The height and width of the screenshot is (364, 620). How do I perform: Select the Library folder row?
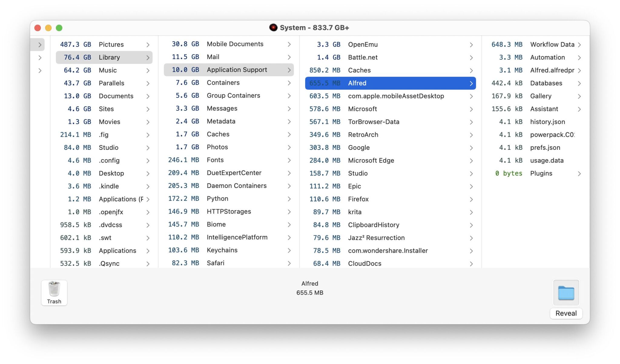[x=104, y=57]
